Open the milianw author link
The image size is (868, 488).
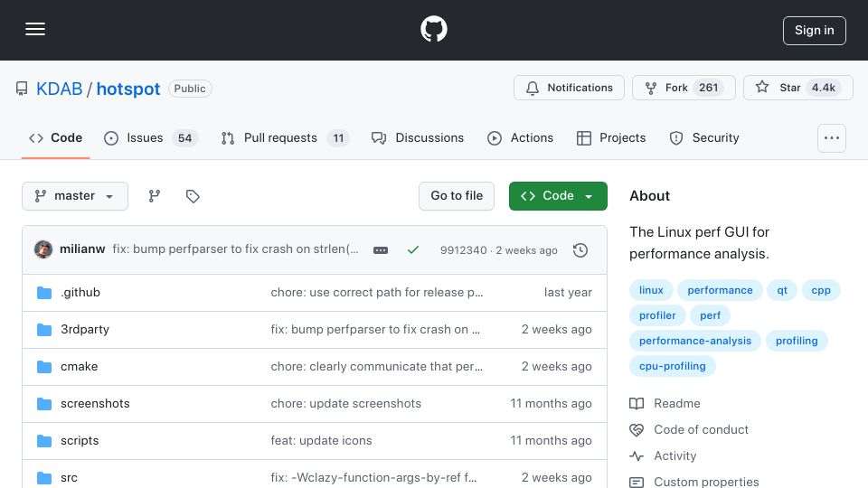[82, 249]
